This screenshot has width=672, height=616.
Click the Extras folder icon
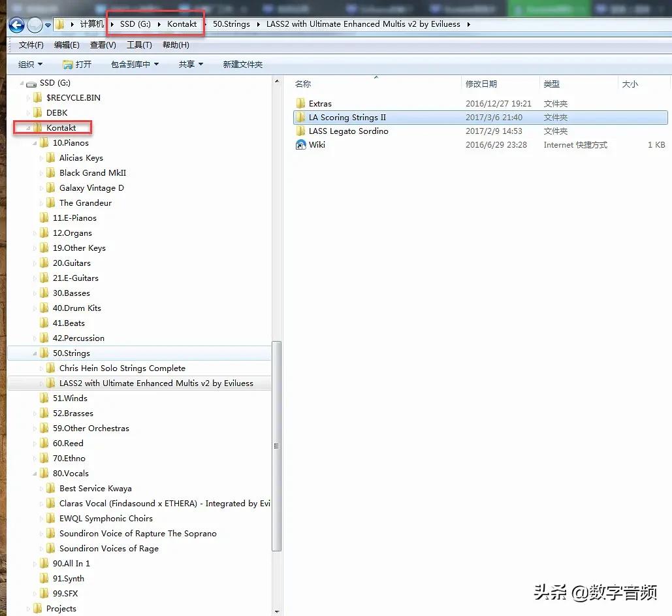point(300,103)
